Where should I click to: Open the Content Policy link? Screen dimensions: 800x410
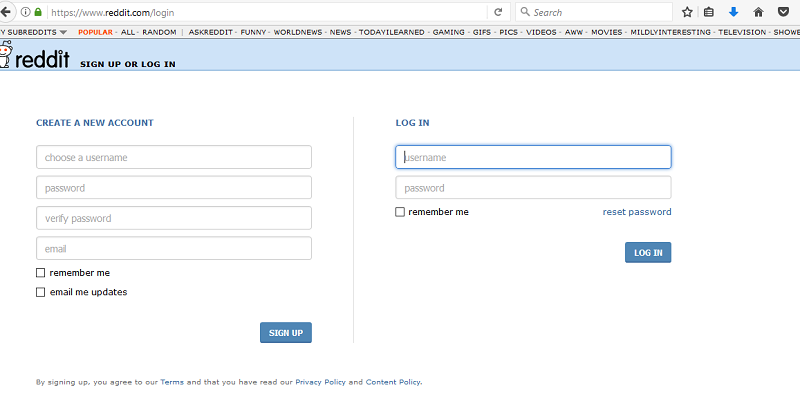tap(393, 382)
